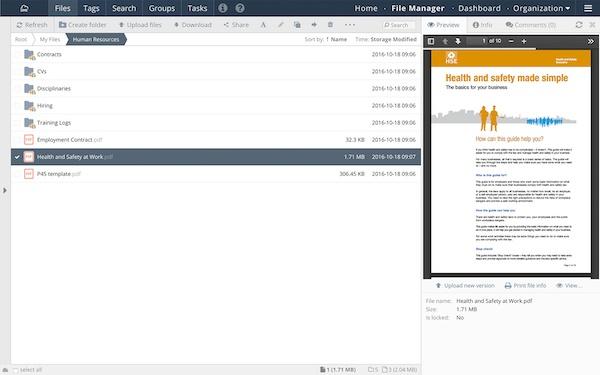Open the Groups tab
The width and height of the screenshot is (600, 375).
(x=161, y=8)
